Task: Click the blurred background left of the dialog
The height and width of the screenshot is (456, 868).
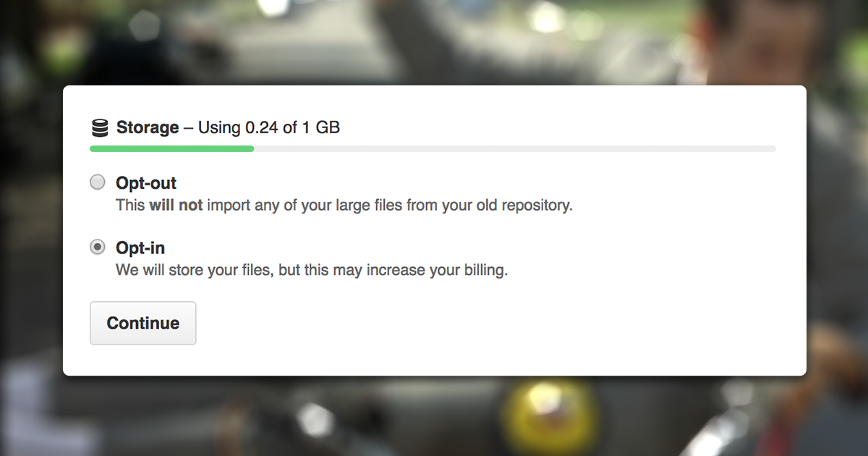Action: click(30, 232)
